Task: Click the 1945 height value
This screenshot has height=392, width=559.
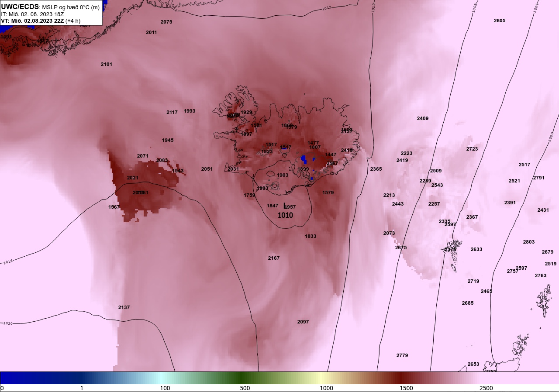Action: pyautogui.click(x=168, y=140)
